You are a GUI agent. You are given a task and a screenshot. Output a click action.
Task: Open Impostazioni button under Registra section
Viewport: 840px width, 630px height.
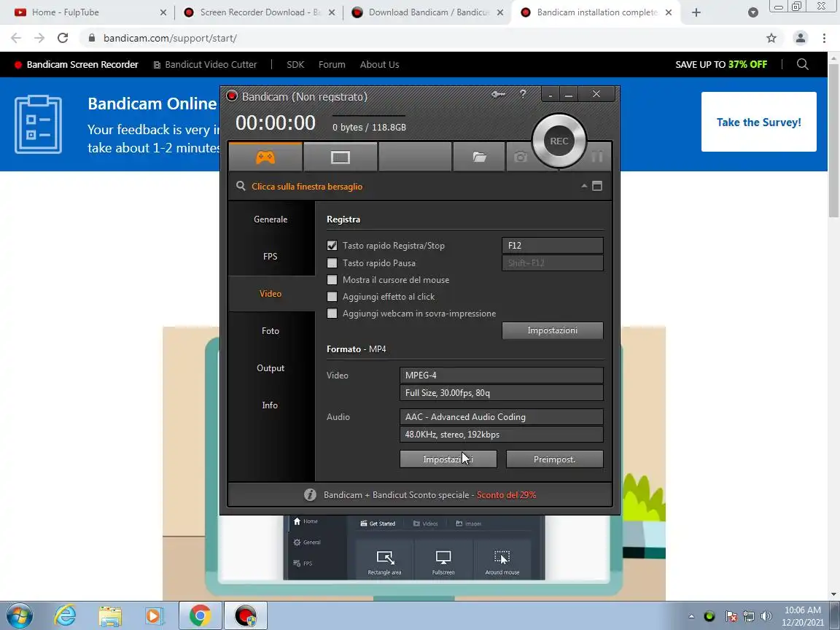[552, 330]
